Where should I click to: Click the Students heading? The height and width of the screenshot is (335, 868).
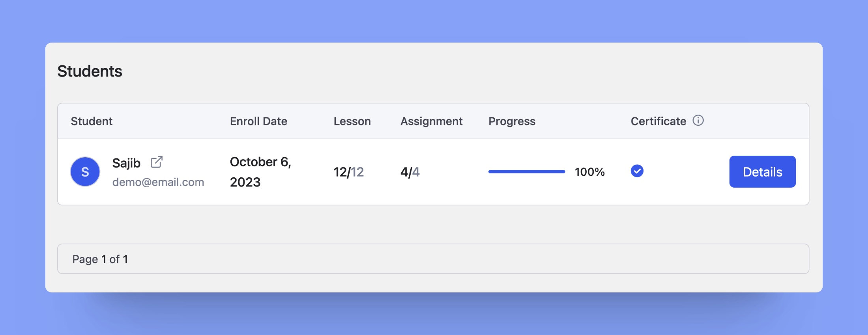point(90,71)
